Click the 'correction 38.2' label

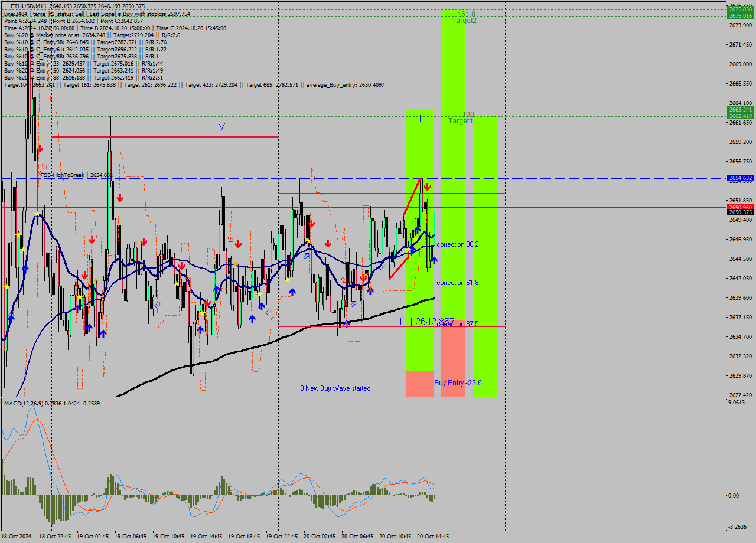(x=458, y=244)
